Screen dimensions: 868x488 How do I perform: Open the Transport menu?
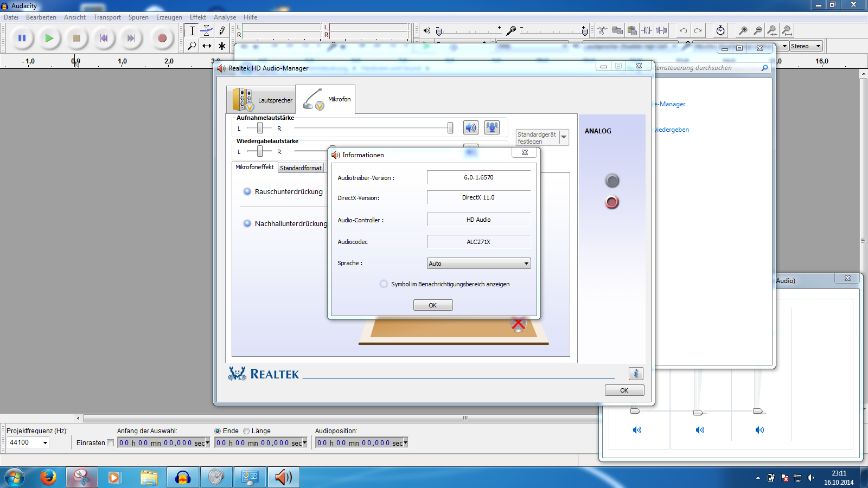107,17
